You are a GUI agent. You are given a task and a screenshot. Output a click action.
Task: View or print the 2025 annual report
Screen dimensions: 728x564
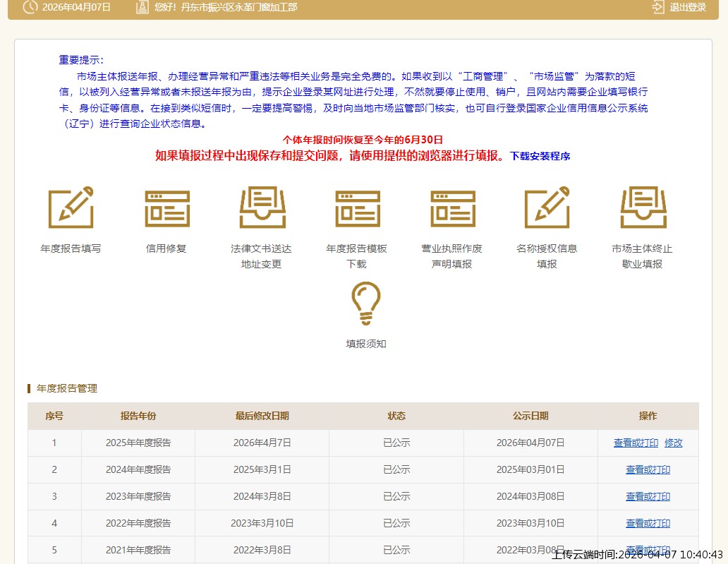click(x=636, y=443)
